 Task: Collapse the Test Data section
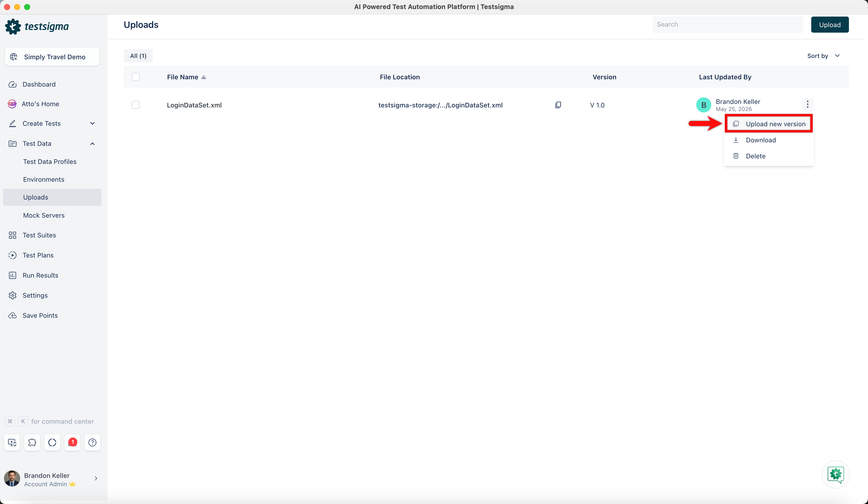[x=92, y=144]
